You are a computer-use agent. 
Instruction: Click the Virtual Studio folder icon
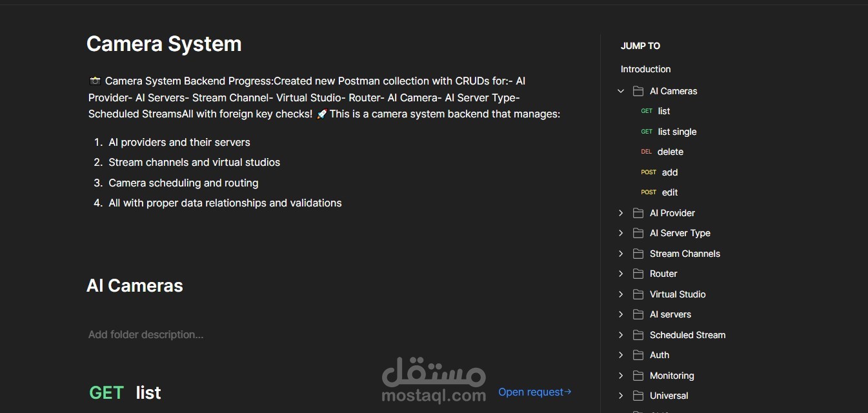638,294
